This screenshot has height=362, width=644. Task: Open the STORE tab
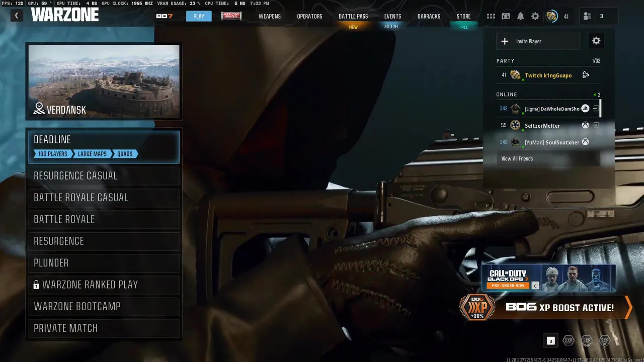tap(463, 16)
